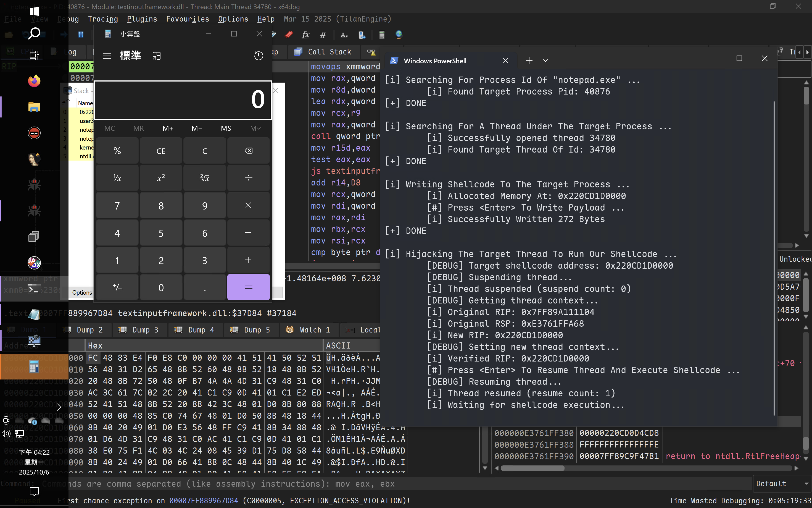Click the functions fx toolbar icon
The image size is (812, 508).
pyautogui.click(x=305, y=35)
